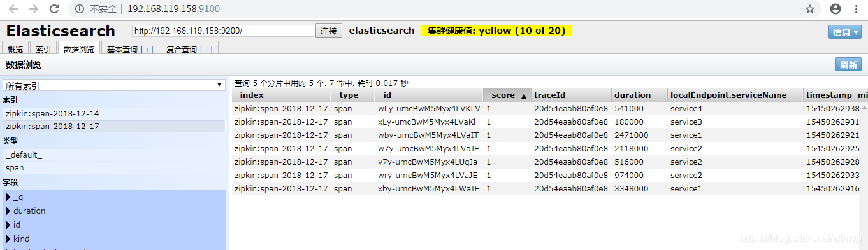Click the 刷新 refresh button
The width and height of the screenshot is (868, 250).
tap(848, 65)
